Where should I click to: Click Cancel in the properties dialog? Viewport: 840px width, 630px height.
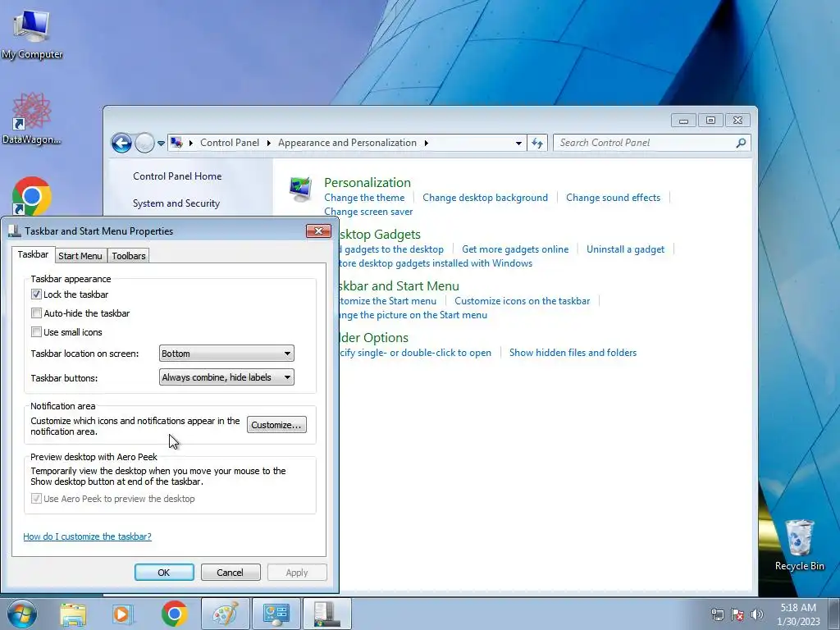(x=231, y=572)
